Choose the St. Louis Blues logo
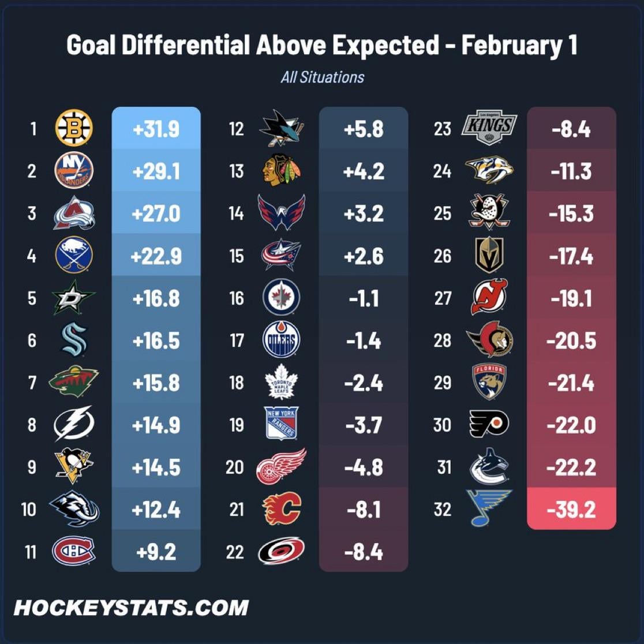This screenshot has height=644, width=644. (x=490, y=508)
